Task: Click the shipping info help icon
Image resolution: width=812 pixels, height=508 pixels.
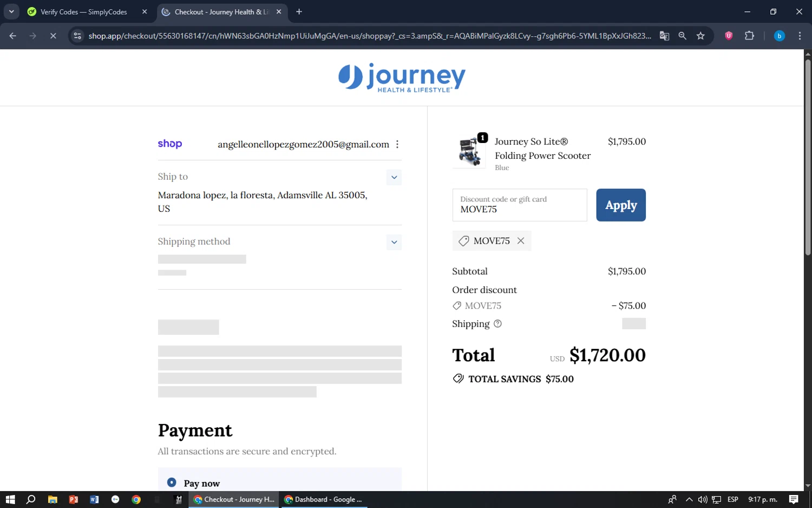Action: [497, 324]
